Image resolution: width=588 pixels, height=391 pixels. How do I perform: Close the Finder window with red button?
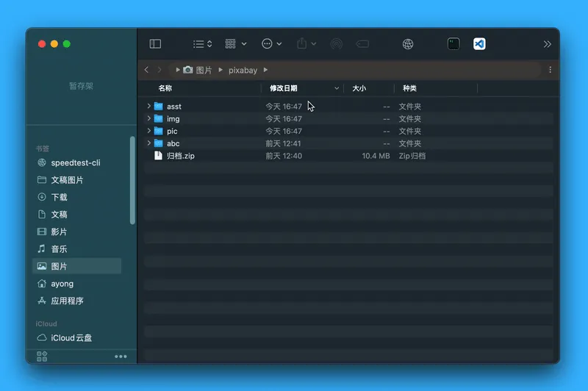[x=42, y=44]
